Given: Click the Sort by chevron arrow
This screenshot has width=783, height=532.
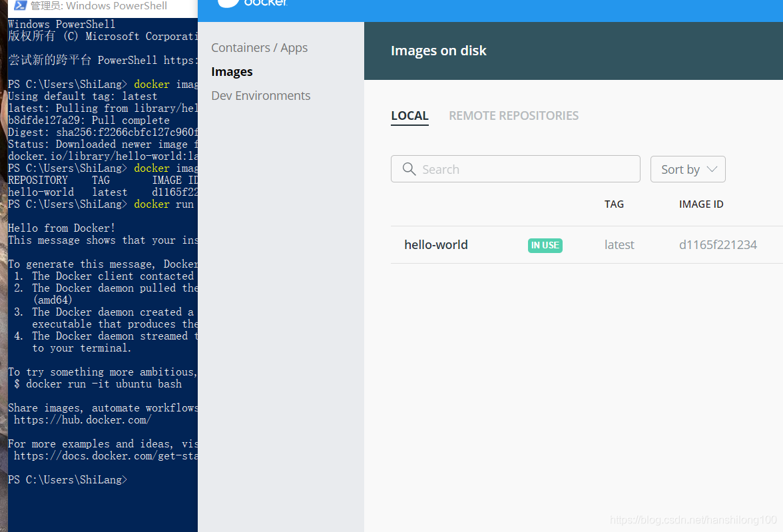Looking at the screenshot, I should pyautogui.click(x=712, y=169).
